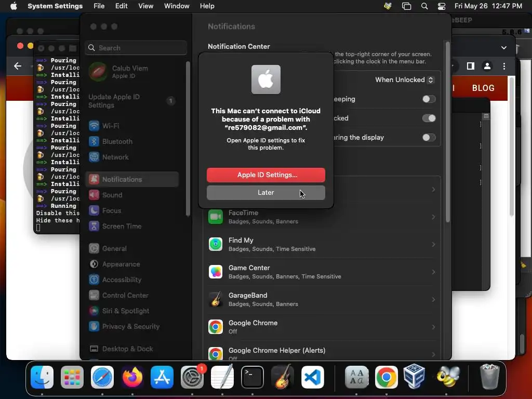This screenshot has width=532, height=399.
Task: Open the Trash in the Dock
Action: (489, 377)
